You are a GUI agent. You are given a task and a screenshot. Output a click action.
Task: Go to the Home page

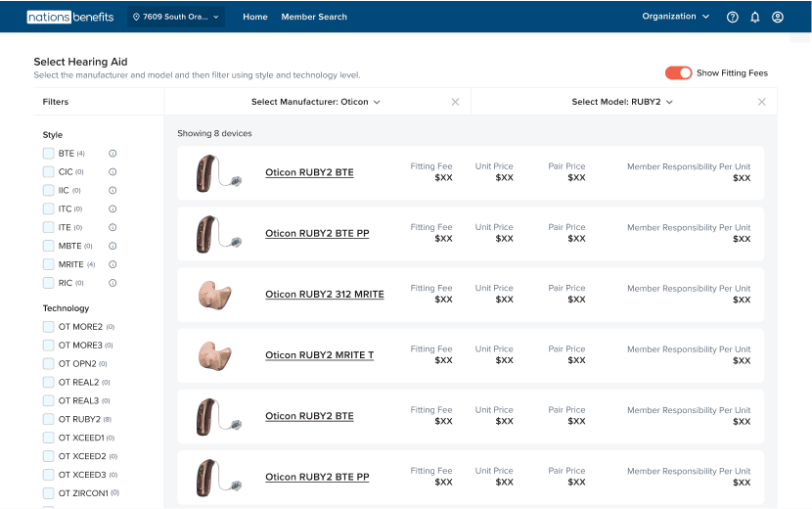pyautogui.click(x=255, y=17)
